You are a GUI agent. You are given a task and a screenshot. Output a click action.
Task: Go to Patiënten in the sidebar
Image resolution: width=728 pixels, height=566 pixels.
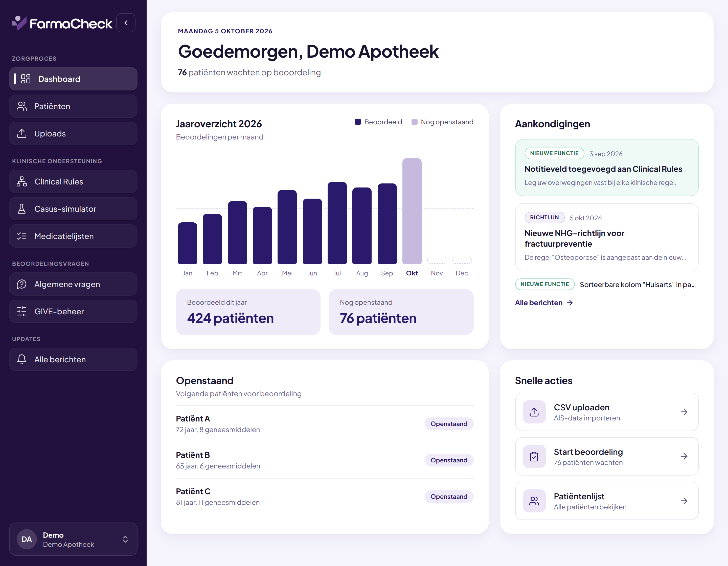tap(73, 106)
